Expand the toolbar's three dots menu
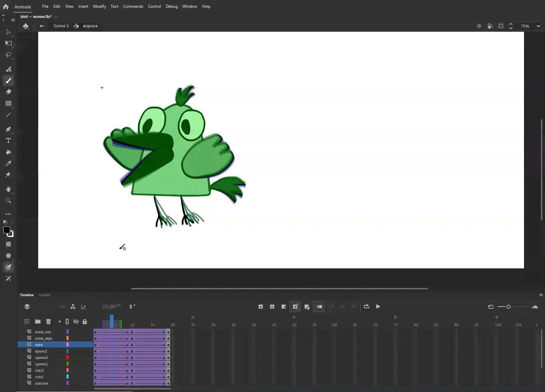 (8, 214)
